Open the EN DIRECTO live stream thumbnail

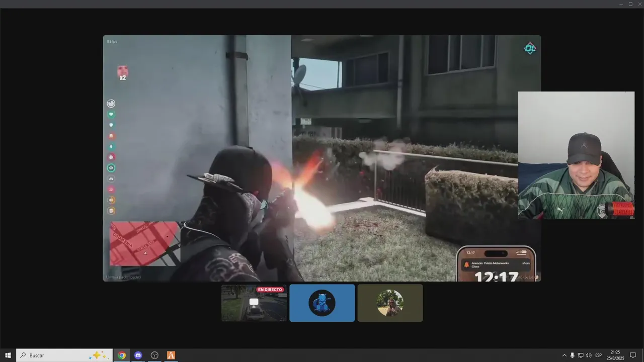[254, 303]
